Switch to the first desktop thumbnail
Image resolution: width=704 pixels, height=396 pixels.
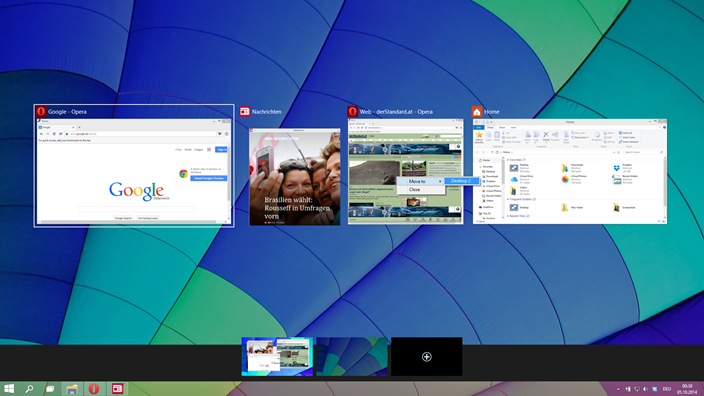click(x=277, y=356)
